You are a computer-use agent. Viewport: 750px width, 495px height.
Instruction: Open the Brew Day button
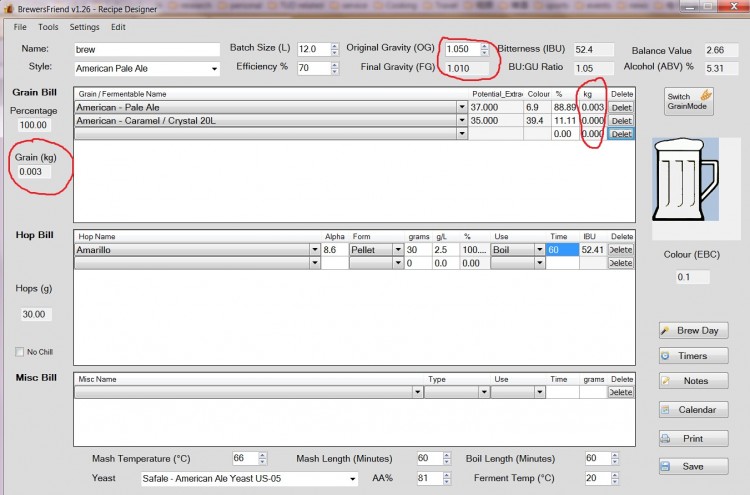[x=694, y=330]
